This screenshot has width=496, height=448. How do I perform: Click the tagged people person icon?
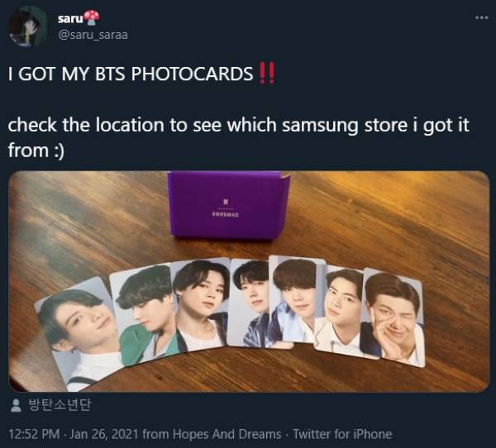[16, 405]
